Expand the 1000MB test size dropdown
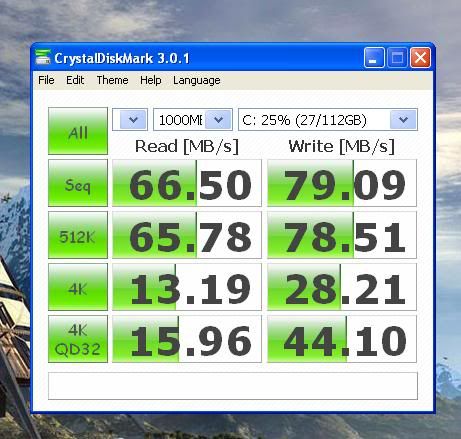This screenshot has height=439, width=461. [x=218, y=119]
